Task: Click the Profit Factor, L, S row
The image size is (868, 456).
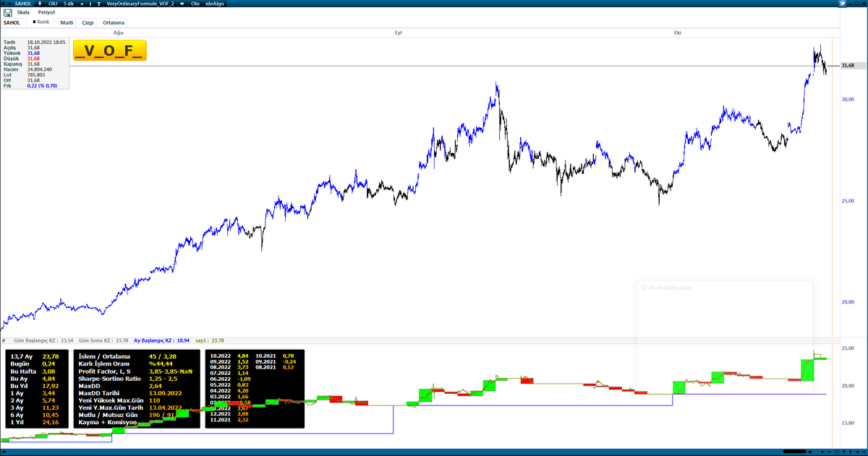Action: click(x=134, y=371)
